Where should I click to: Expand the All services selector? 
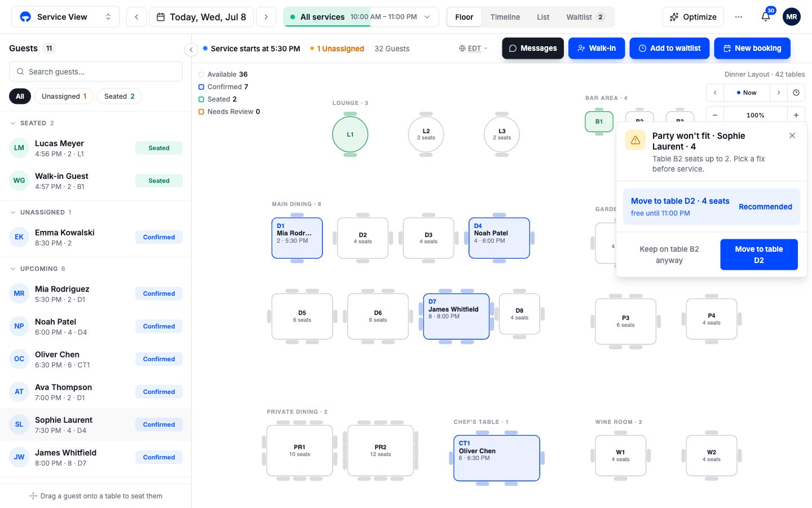point(361,17)
